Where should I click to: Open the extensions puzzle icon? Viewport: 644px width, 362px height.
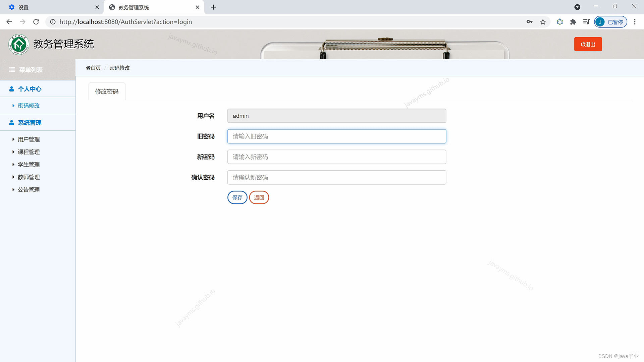(573, 22)
